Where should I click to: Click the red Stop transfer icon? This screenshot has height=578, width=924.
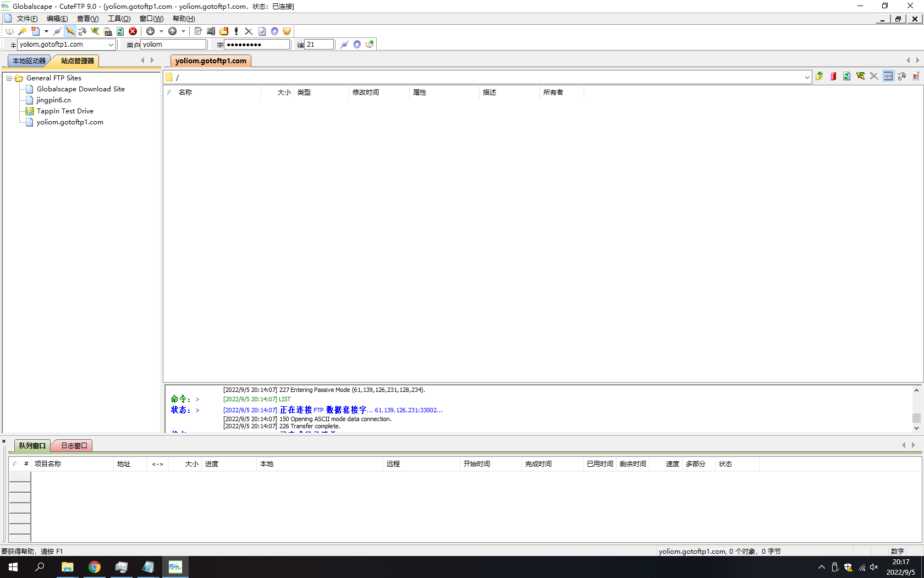pos(133,31)
